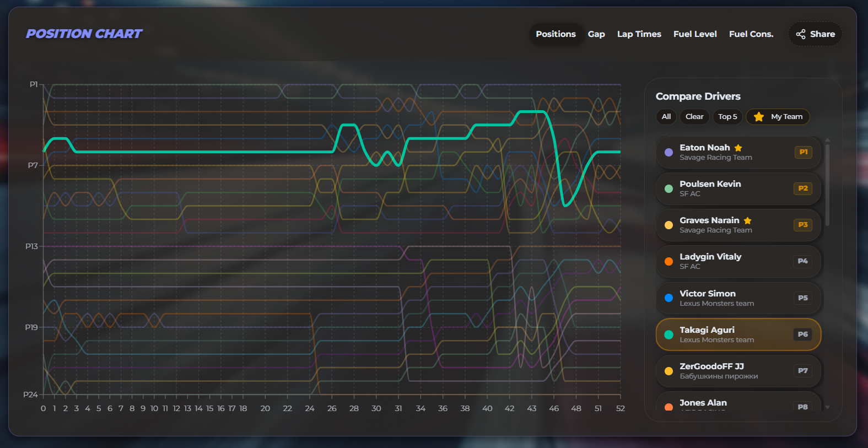Filter drivers to Top 5
The height and width of the screenshot is (448, 868).
point(727,117)
